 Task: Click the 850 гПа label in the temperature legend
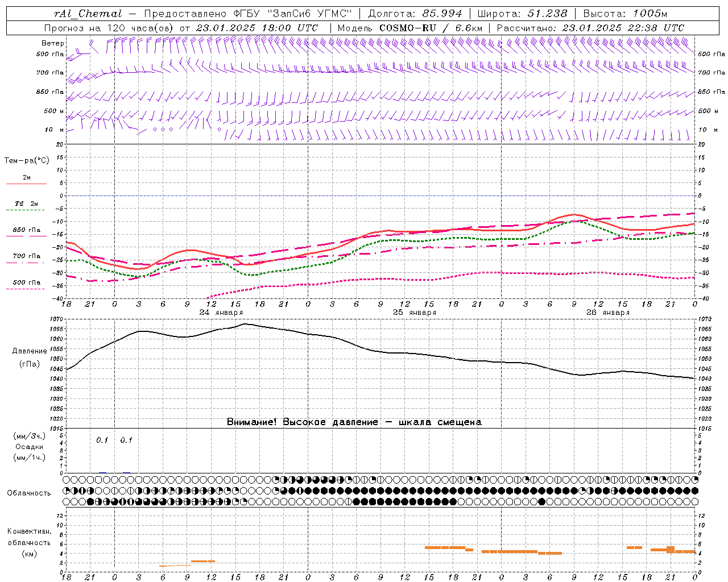27,230
